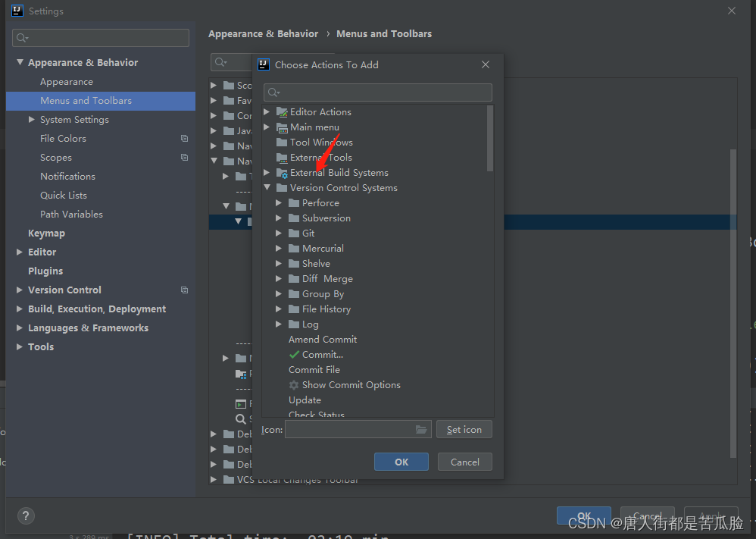Focus the Settings sidebar search field
The height and width of the screenshot is (539, 756).
pos(101,38)
